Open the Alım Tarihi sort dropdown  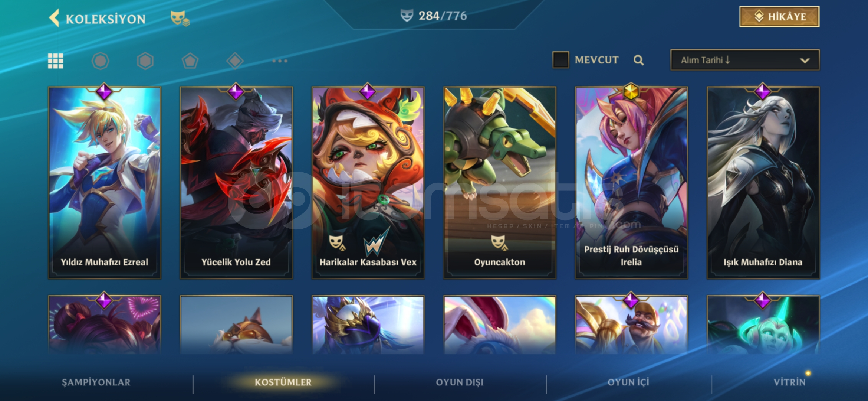coord(745,60)
